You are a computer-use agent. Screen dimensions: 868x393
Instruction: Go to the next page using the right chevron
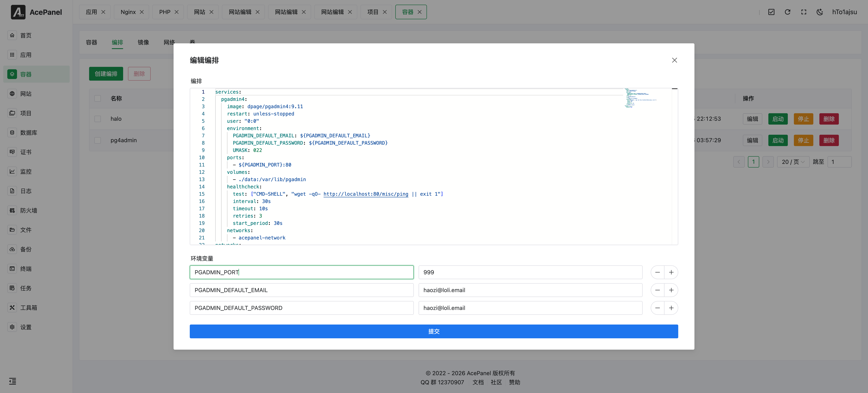[x=768, y=162]
